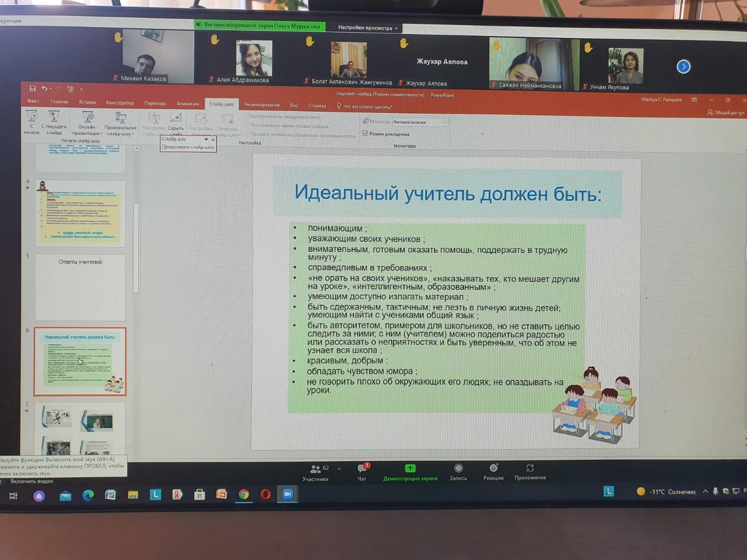Show next participants with blue arrow button
The image size is (747, 560).
683,67
